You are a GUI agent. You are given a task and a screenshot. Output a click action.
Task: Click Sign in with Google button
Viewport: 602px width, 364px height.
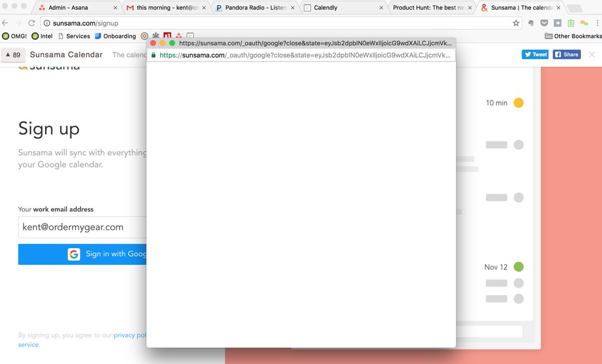pyautogui.click(x=82, y=254)
